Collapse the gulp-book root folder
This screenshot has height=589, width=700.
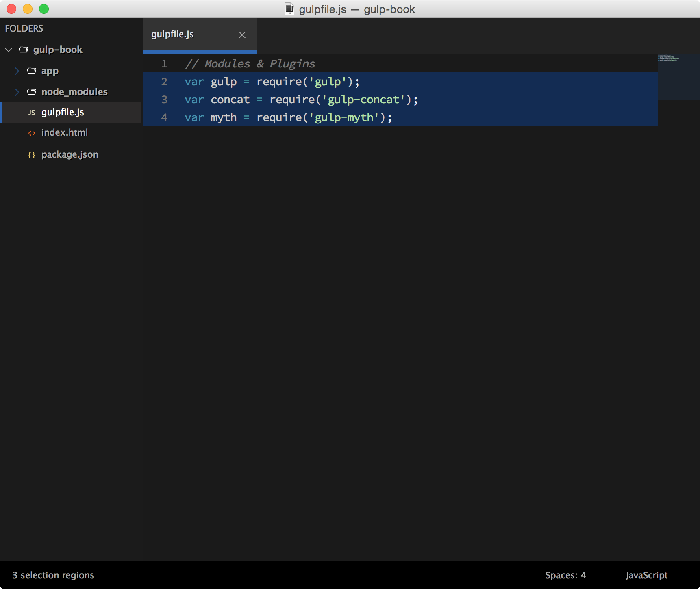[9, 50]
